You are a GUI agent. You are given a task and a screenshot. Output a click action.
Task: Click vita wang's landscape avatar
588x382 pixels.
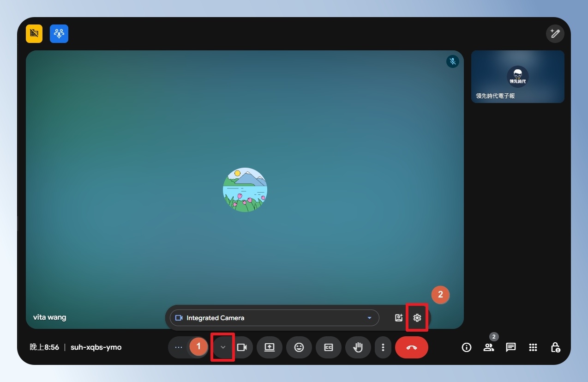click(245, 190)
